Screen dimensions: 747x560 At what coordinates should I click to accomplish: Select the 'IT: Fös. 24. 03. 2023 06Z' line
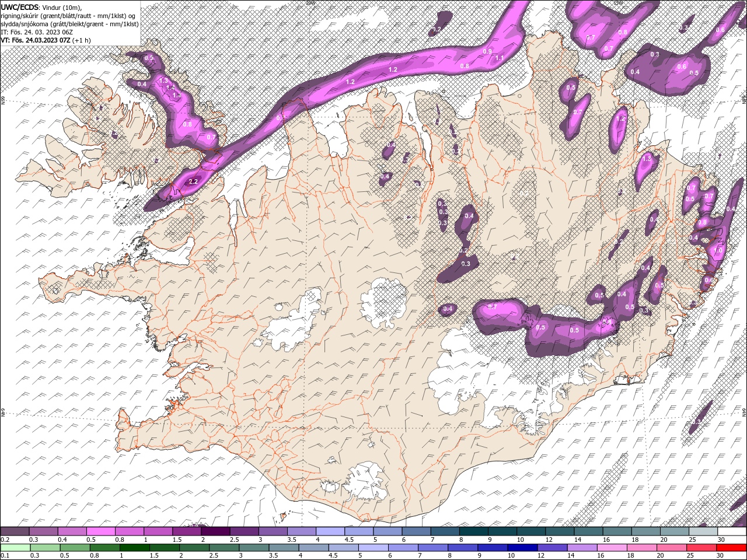pos(37,32)
